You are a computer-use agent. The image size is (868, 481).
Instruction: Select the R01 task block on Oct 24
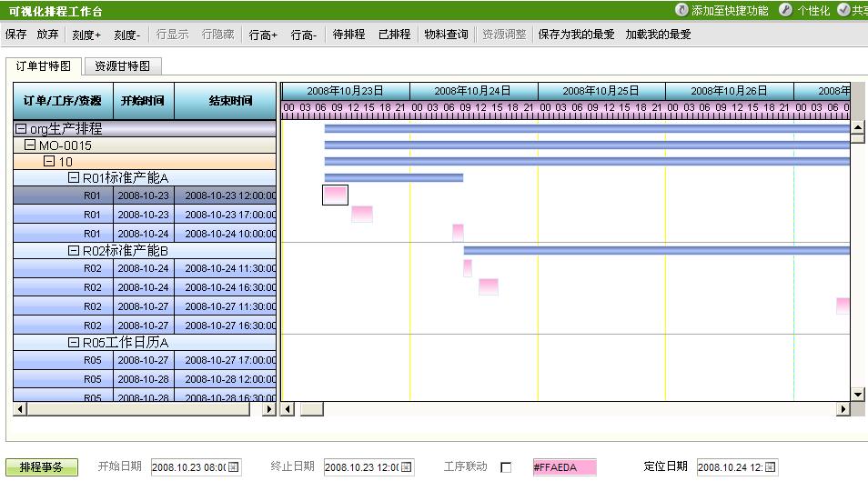tap(458, 233)
